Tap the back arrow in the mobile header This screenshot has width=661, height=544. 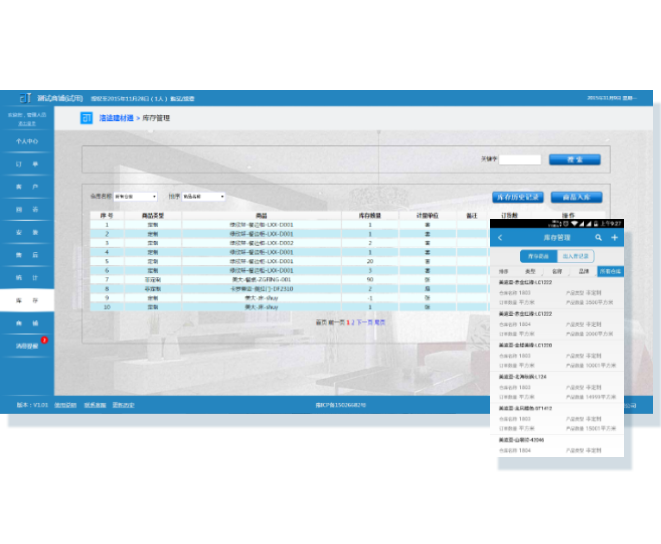point(500,238)
